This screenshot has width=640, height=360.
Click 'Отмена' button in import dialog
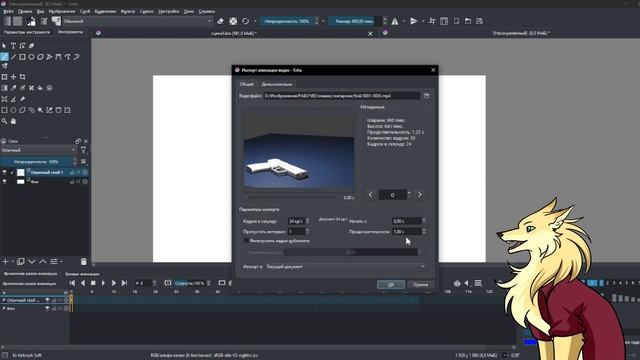point(420,284)
